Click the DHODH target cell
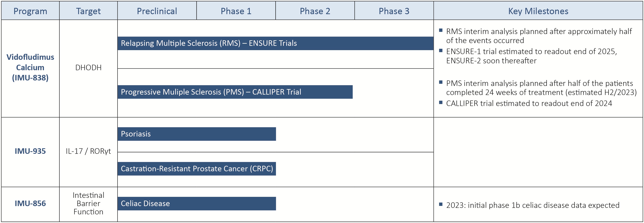This screenshot has height=223, width=644. click(88, 68)
